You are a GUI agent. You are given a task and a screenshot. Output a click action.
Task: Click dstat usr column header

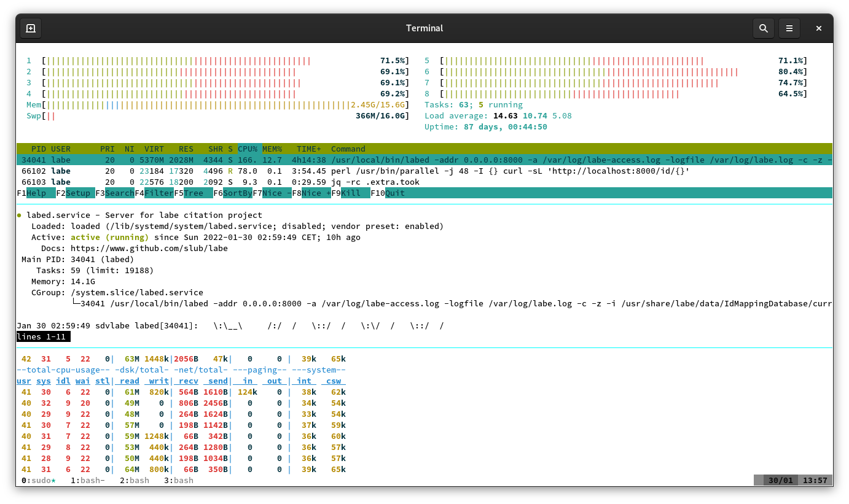coord(24,381)
